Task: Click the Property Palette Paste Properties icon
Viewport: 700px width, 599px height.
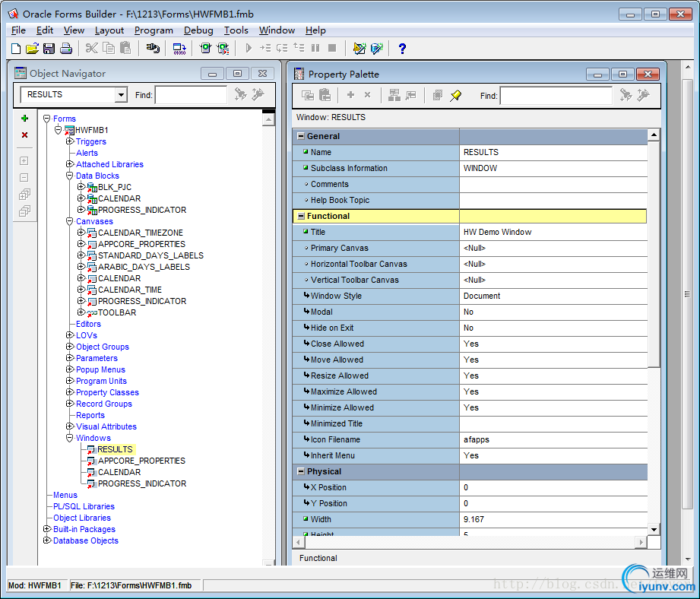Action: coord(325,95)
